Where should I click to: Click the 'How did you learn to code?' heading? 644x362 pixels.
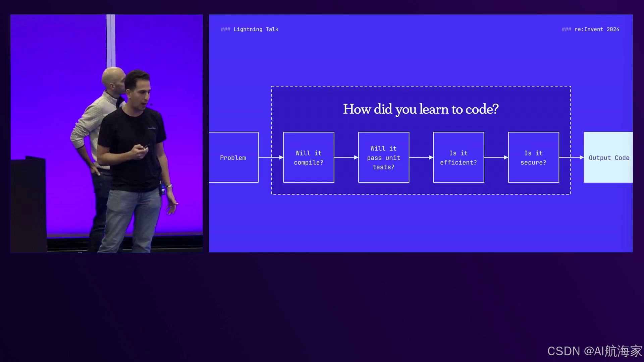pos(421,109)
